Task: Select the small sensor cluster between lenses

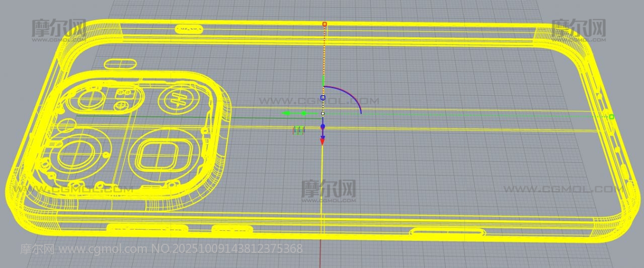Action: pos(122,99)
